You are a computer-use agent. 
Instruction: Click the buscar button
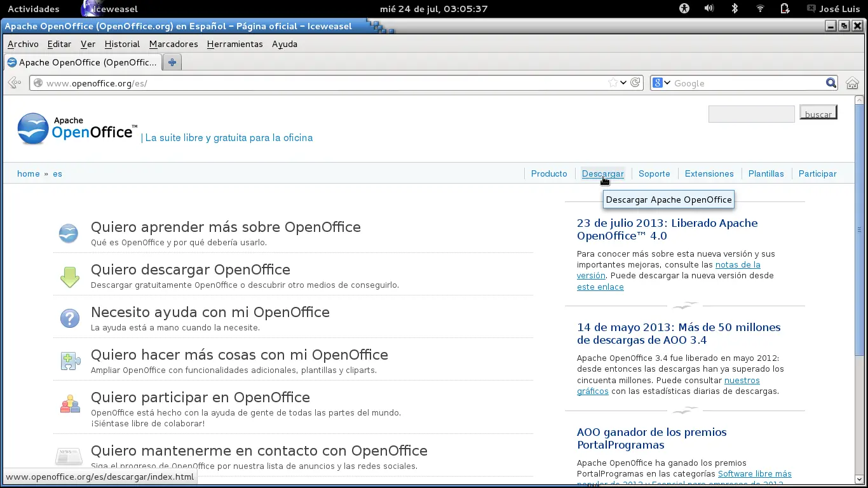[818, 113]
